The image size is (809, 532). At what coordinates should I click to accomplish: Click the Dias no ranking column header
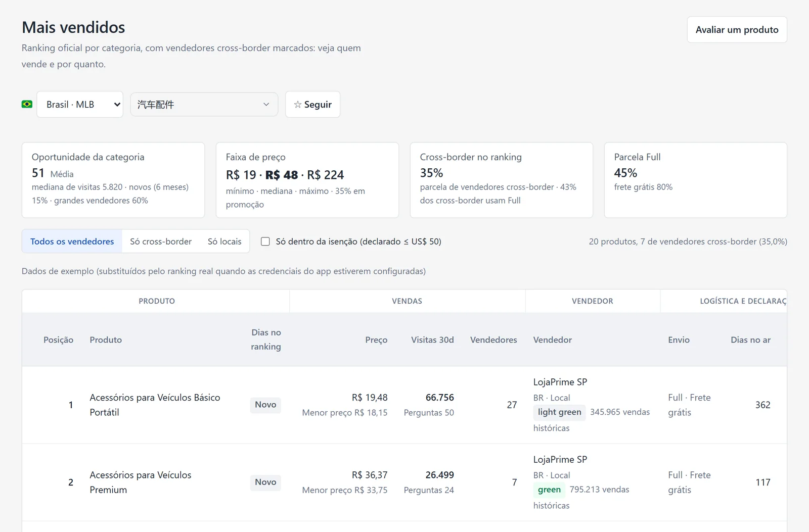pyautogui.click(x=266, y=340)
